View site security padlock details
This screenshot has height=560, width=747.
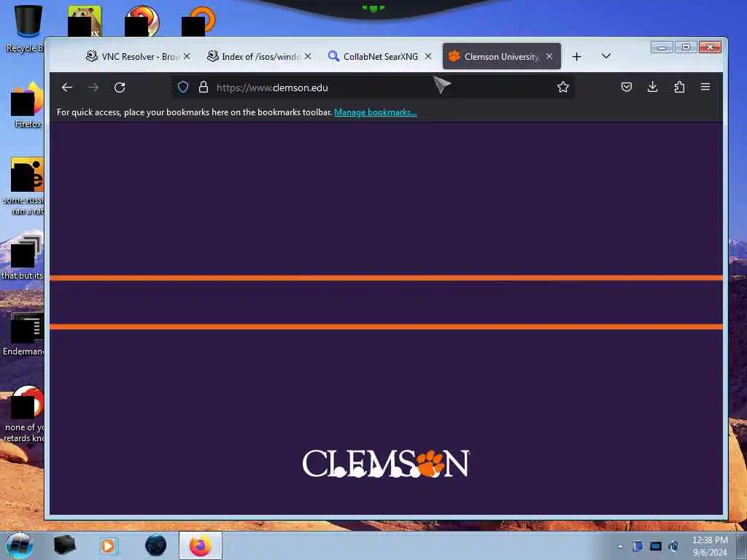coord(204,87)
